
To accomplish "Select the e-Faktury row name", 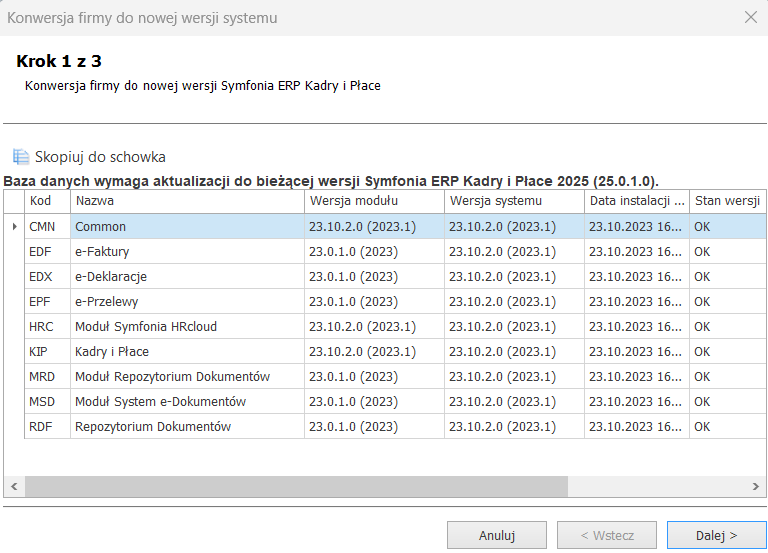I will click(187, 251).
